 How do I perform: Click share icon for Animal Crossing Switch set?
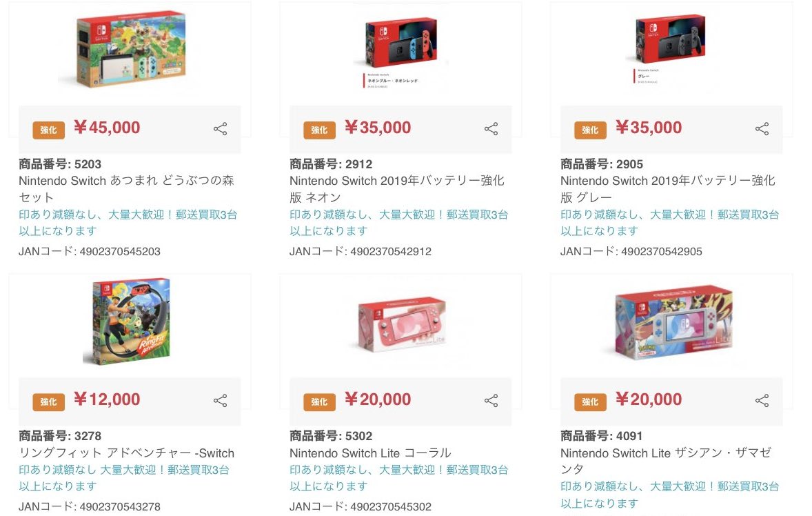[220, 129]
